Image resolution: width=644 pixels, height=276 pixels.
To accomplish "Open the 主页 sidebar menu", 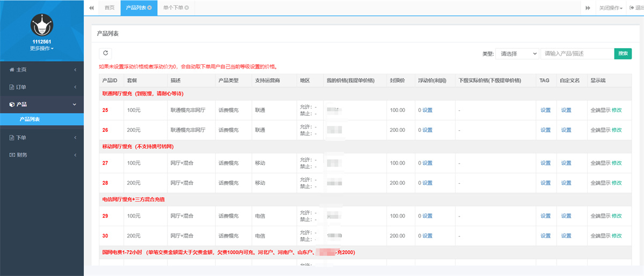I will click(41, 70).
